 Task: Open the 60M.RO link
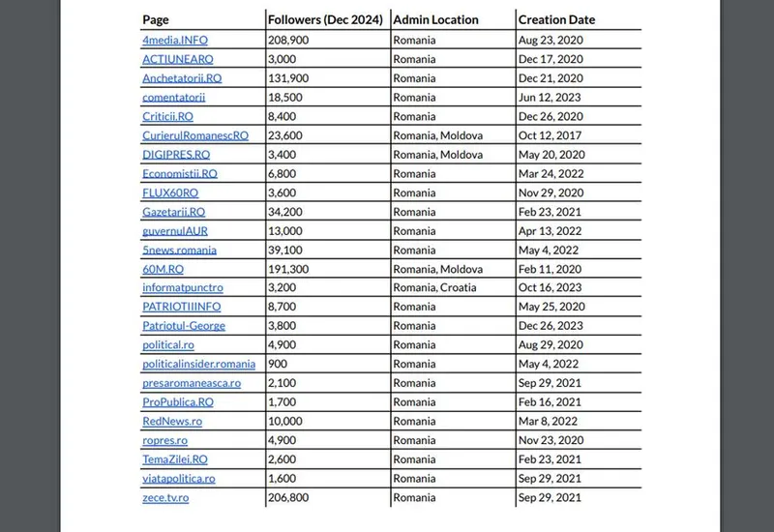point(163,269)
